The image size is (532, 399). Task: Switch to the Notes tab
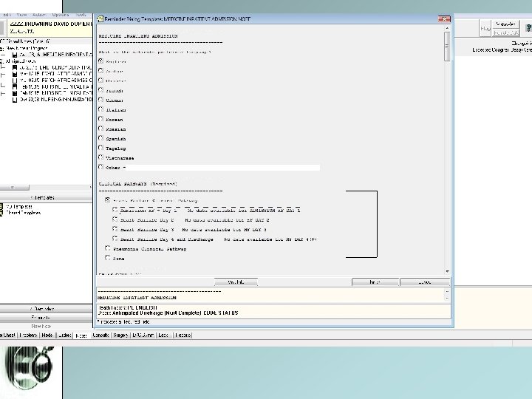[x=81, y=335]
